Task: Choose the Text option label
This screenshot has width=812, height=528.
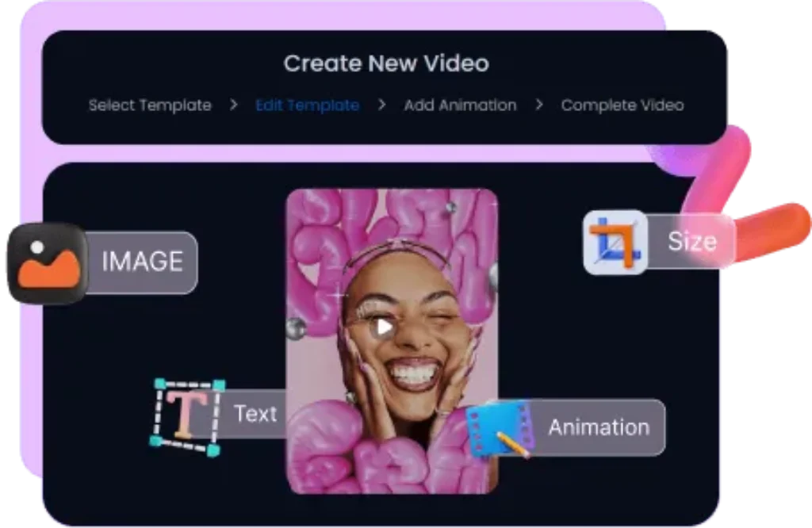Action: point(255,414)
